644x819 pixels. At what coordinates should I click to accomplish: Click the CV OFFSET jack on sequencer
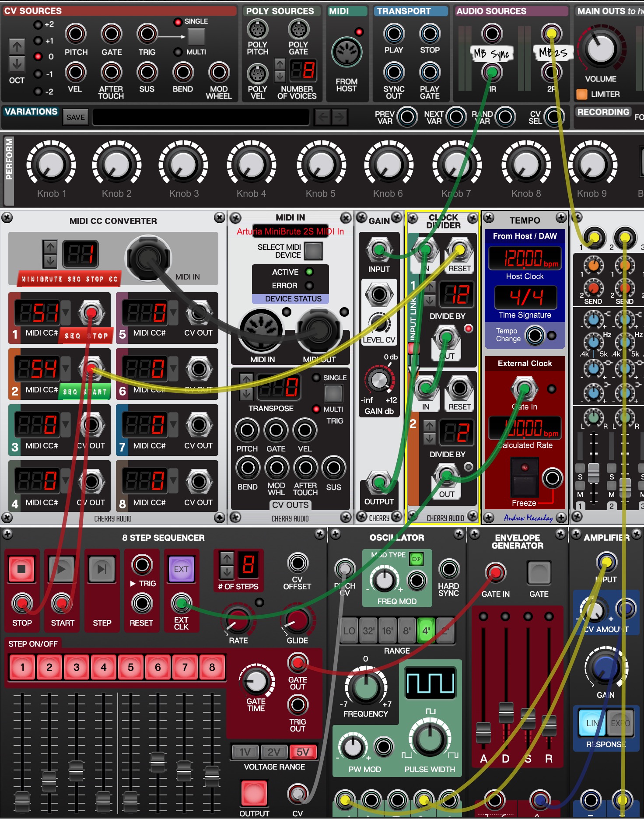(x=297, y=563)
